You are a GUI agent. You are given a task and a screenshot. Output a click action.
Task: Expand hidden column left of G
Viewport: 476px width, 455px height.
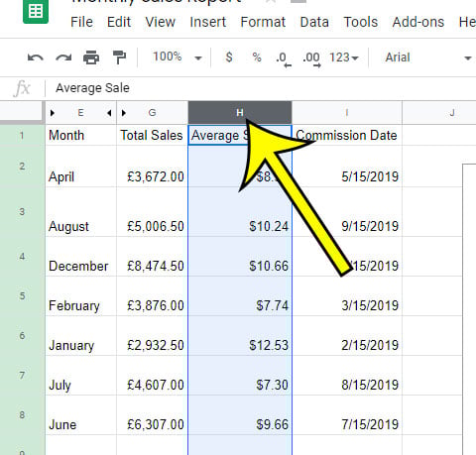point(124,113)
